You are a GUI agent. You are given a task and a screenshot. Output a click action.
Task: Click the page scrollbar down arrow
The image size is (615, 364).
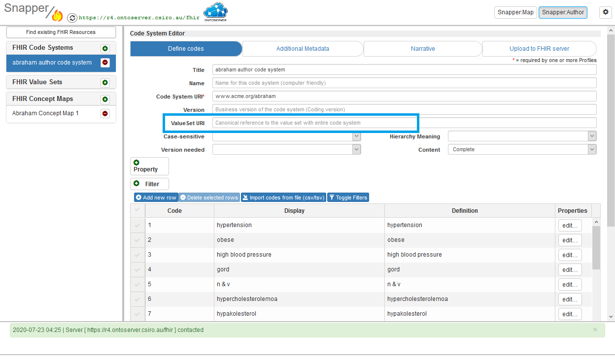611,317
